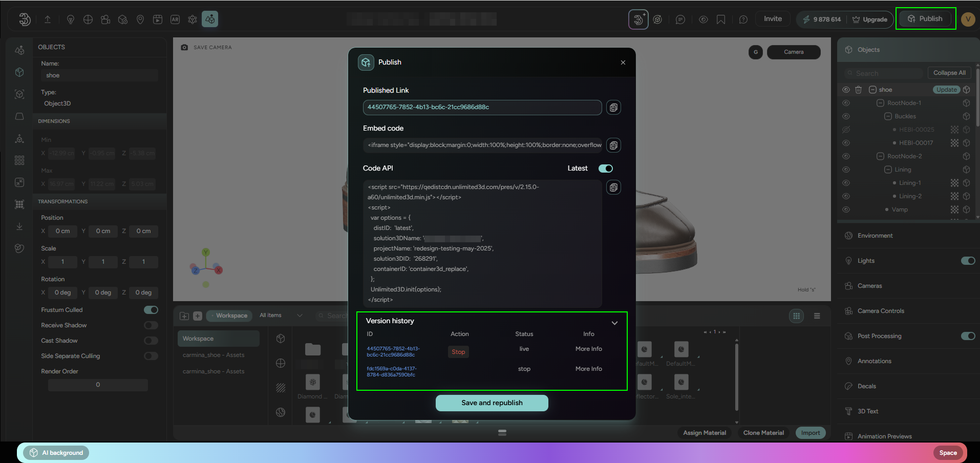The image size is (980, 463).
Task: Click Save and republish button
Action: pyautogui.click(x=492, y=403)
